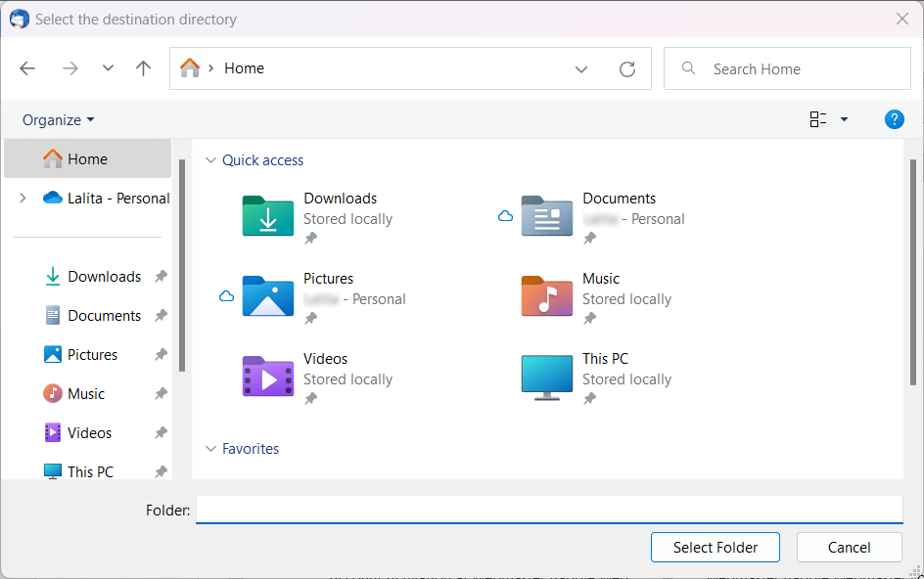Click the pin icon under Music tile

(x=589, y=319)
